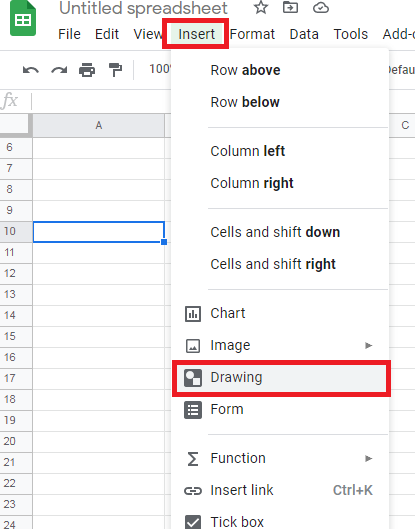Open the zoom level dropdown
415x529 pixels.
160,69
